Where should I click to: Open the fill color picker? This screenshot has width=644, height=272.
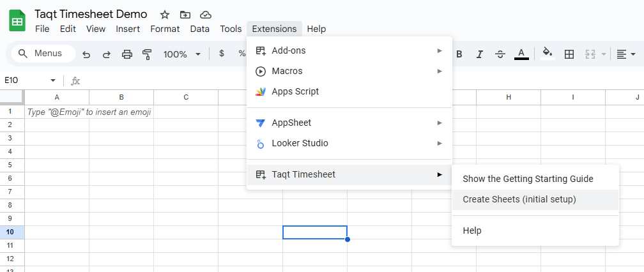548,54
